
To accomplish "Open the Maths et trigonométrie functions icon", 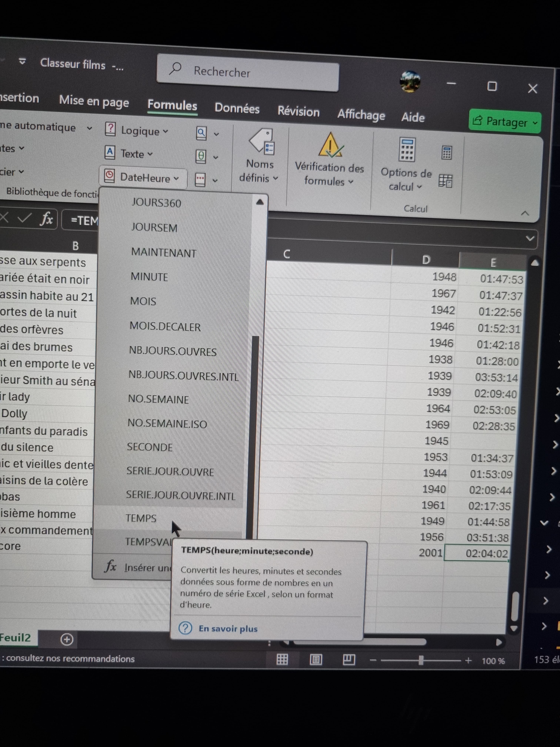I will [x=207, y=157].
